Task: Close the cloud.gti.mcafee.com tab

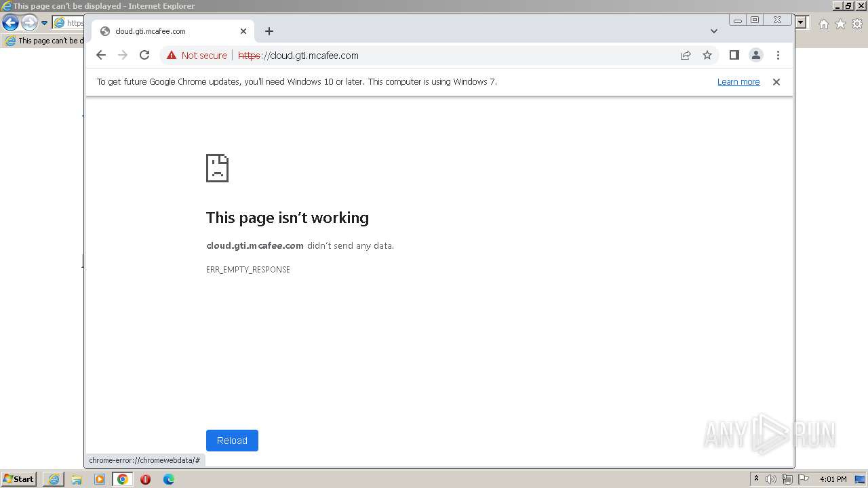Action: click(243, 31)
